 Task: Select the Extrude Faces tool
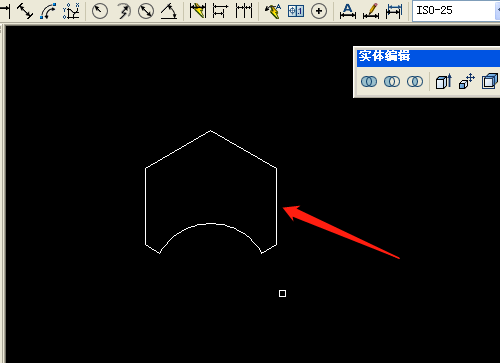tap(444, 81)
